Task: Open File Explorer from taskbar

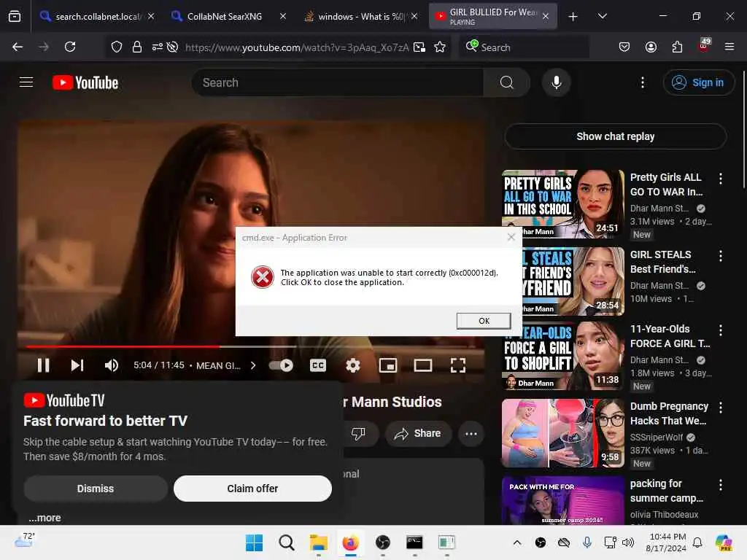Action: [318, 542]
